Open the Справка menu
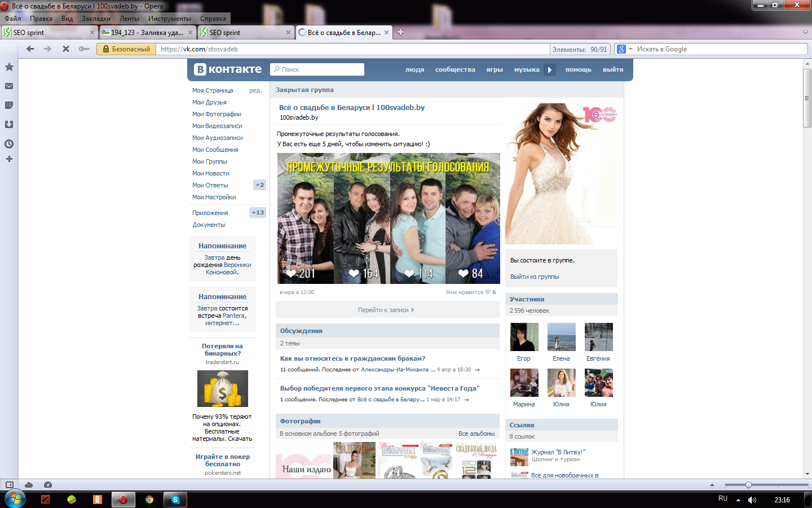This screenshot has width=812, height=508. pos(213,19)
